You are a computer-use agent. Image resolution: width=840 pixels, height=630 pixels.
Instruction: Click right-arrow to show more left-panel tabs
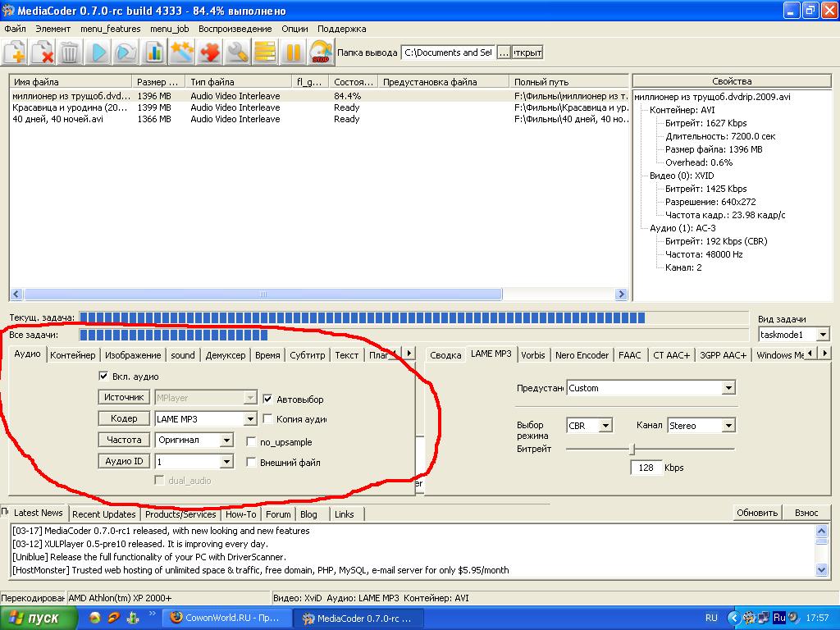(x=409, y=353)
